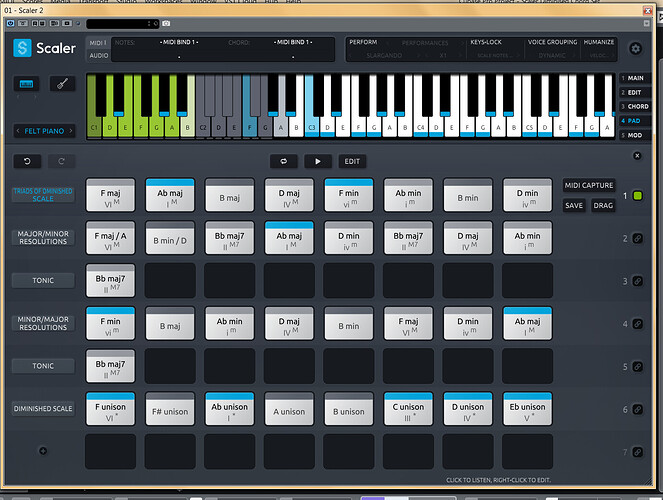Screen dimensions: 663x500
Task: Select the keyboard view icon
Action: (x=26, y=84)
